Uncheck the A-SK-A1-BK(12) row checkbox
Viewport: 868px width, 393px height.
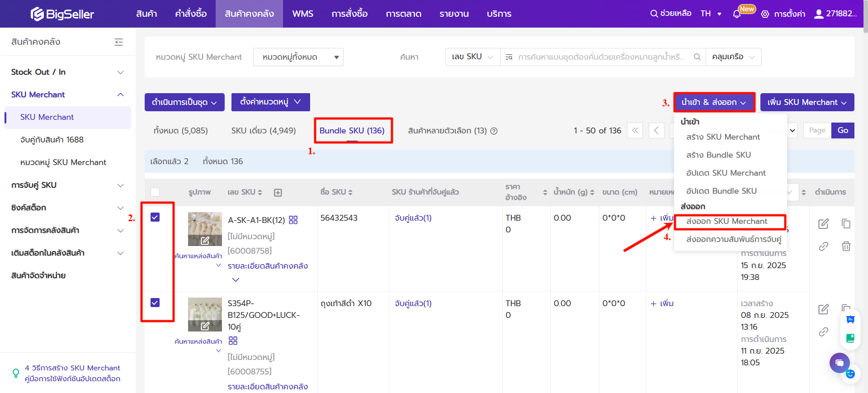coord(155,217)
